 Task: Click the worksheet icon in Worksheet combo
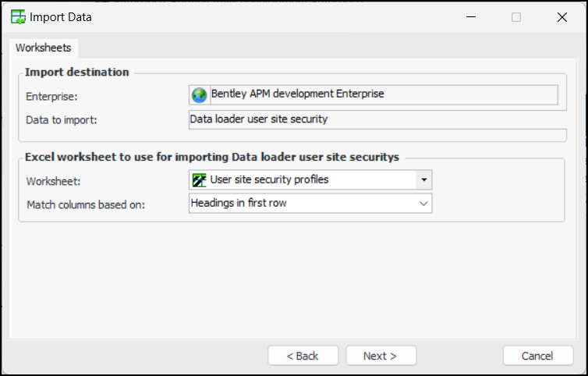pyautogui.click(x=199, y=180)
